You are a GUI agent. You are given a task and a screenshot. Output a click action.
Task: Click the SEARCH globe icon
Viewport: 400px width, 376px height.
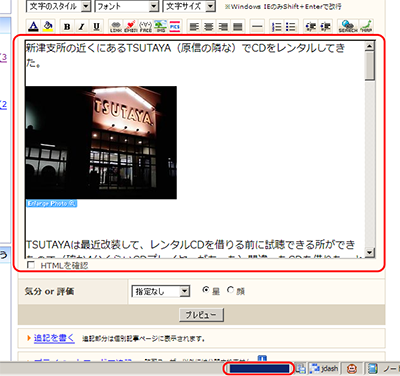348,27
